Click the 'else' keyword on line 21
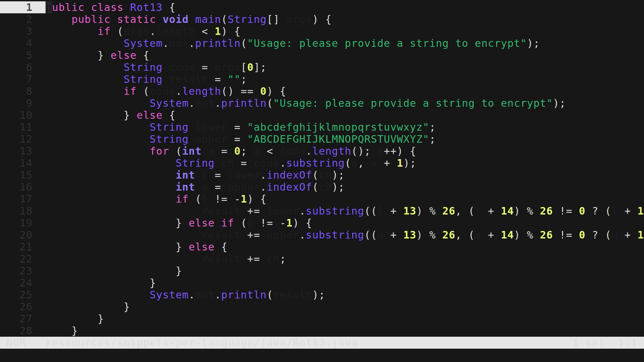 click(201, 247)
